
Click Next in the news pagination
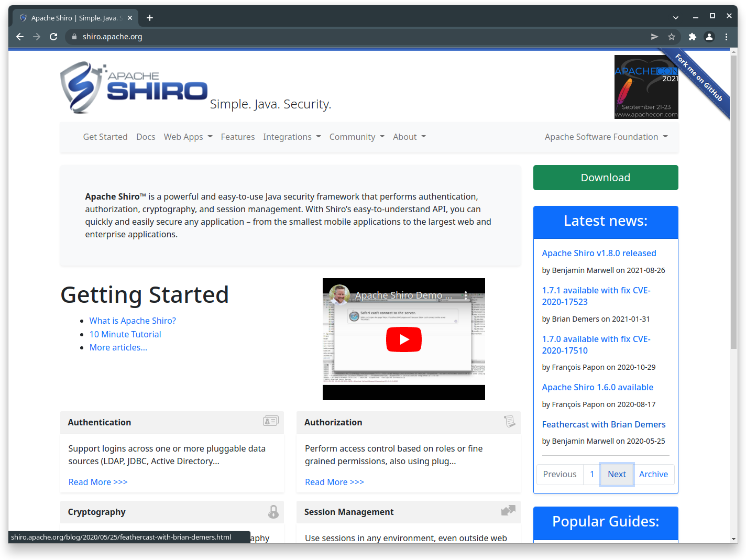click(x=617, y=474)
